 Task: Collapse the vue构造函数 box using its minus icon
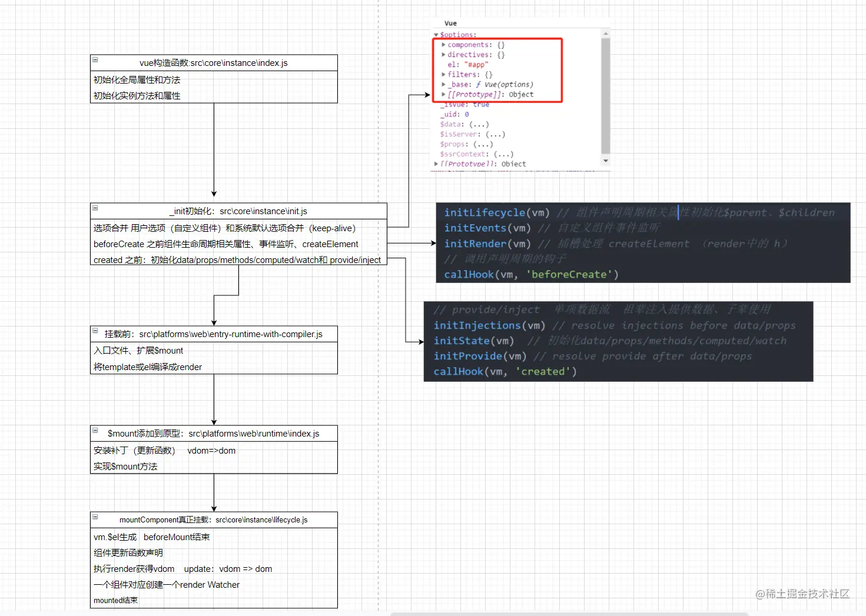pyautogui.click(x=95, y=59)
